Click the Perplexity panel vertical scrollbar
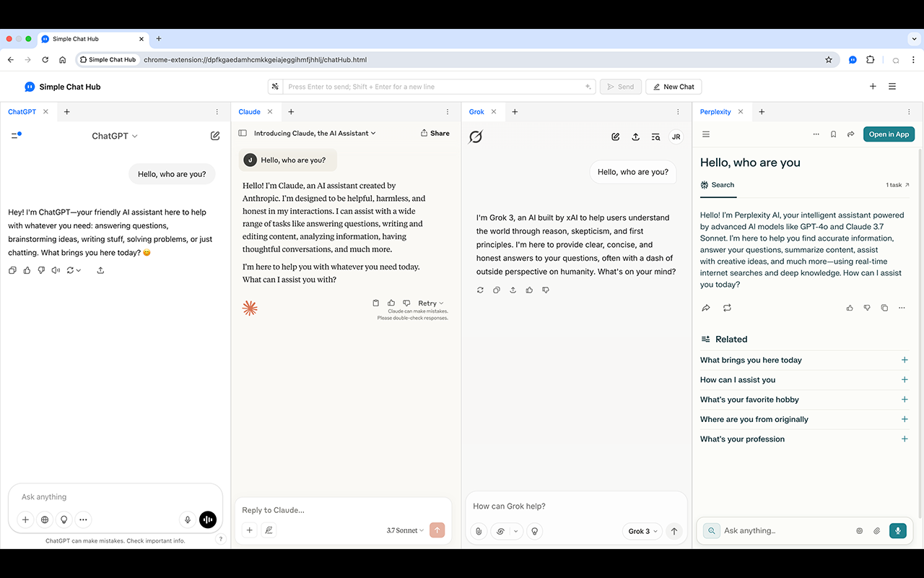Image resolution: width=924 pixels, height=578 pixels. point(920,332)
